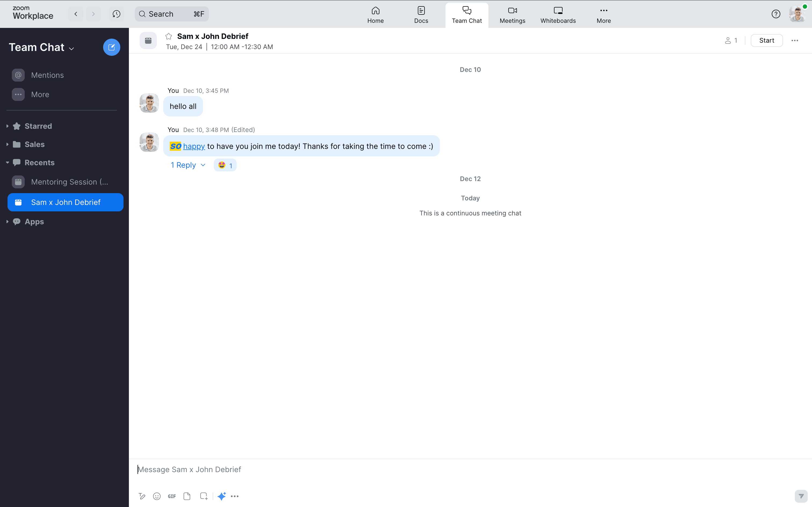Toggle the star-struck emoji reaction
This screenshot has width=812, height=507.
coord(225,165)
